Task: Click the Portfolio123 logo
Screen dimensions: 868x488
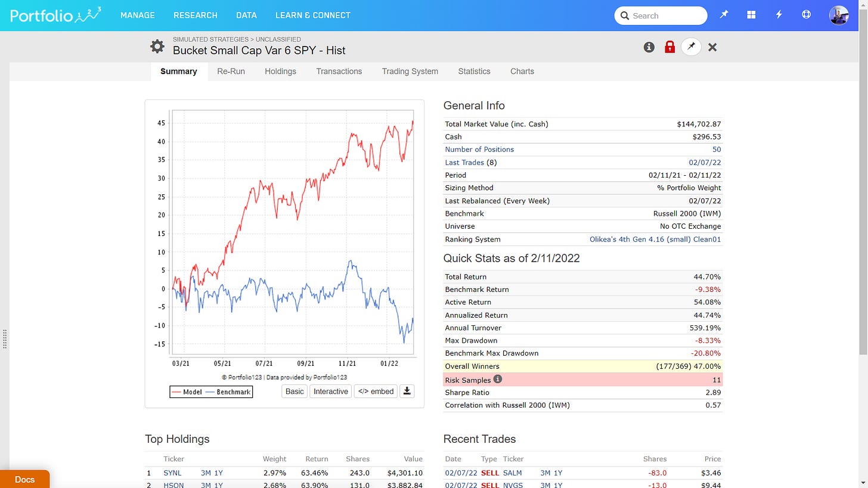Action: point(55,15)
